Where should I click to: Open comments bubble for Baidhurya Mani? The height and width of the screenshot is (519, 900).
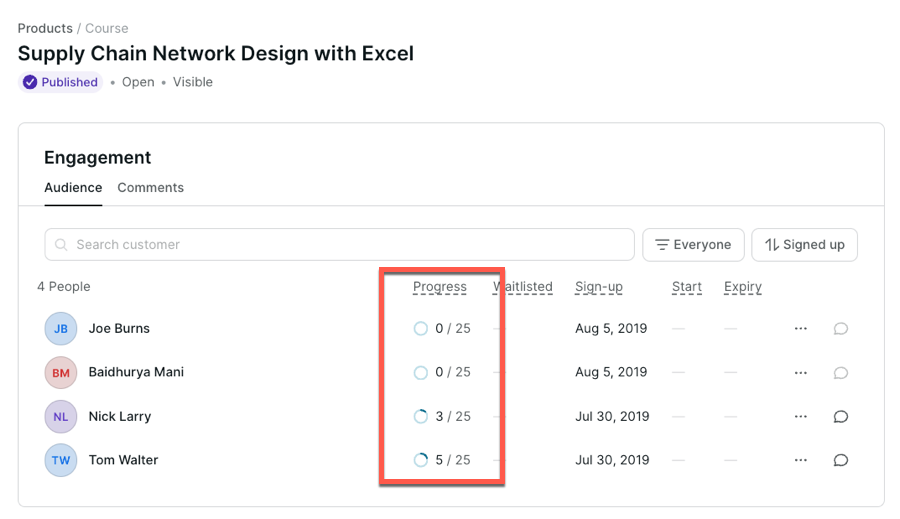pyautogui.click(x=841, y=373)
